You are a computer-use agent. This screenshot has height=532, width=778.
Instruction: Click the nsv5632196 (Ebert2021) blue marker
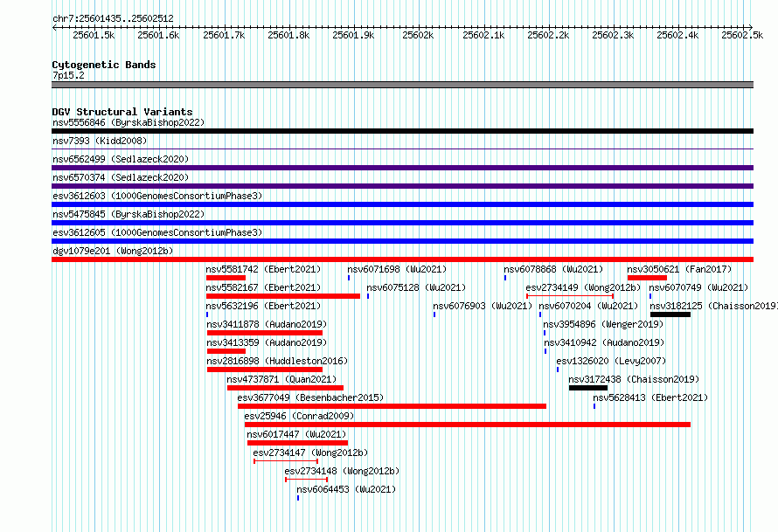tap(207, 314)
